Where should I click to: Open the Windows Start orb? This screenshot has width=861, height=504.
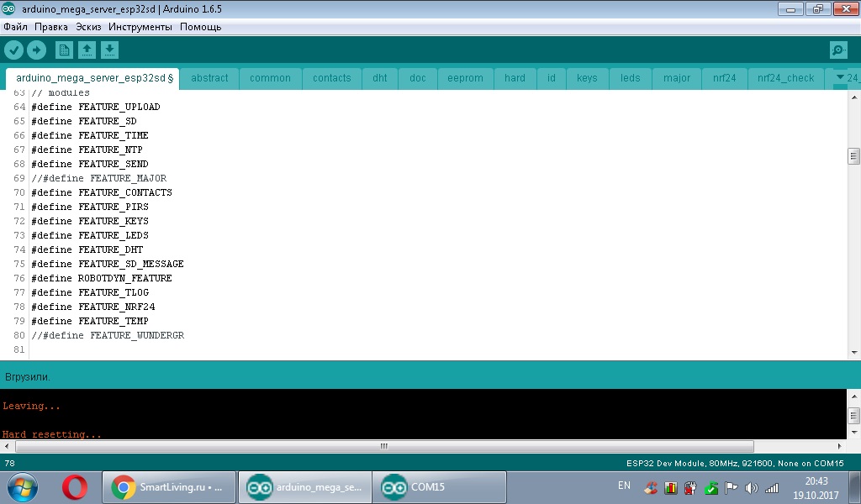(23, 487)
